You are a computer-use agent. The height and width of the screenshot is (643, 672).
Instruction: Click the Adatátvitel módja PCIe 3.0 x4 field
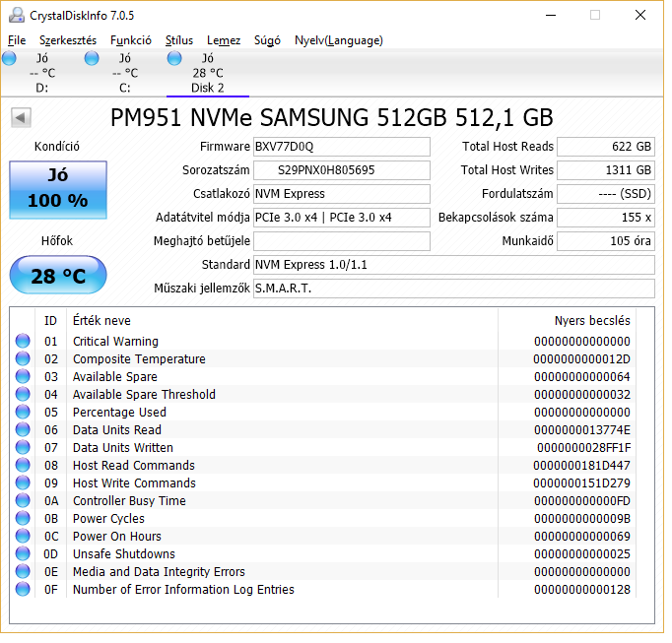click(x=342, y=218)
